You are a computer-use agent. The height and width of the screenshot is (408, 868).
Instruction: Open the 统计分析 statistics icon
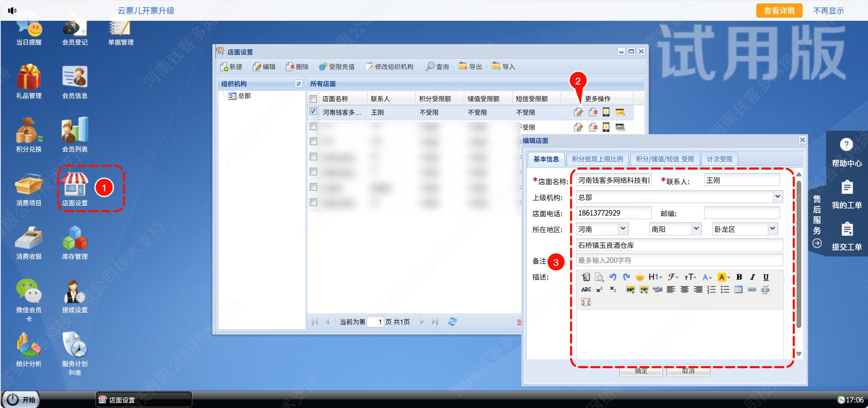click(29, 346)
